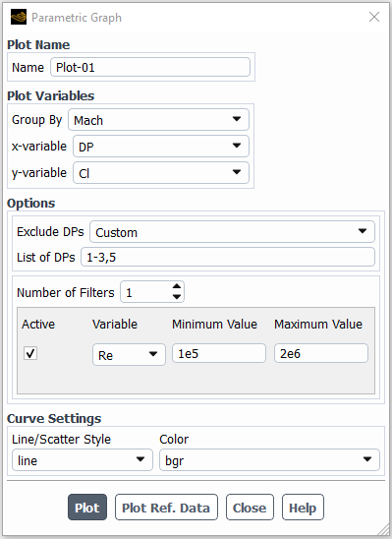
Task: Click the Minimum Value field containing 1e5
Action: coord(219,353)
